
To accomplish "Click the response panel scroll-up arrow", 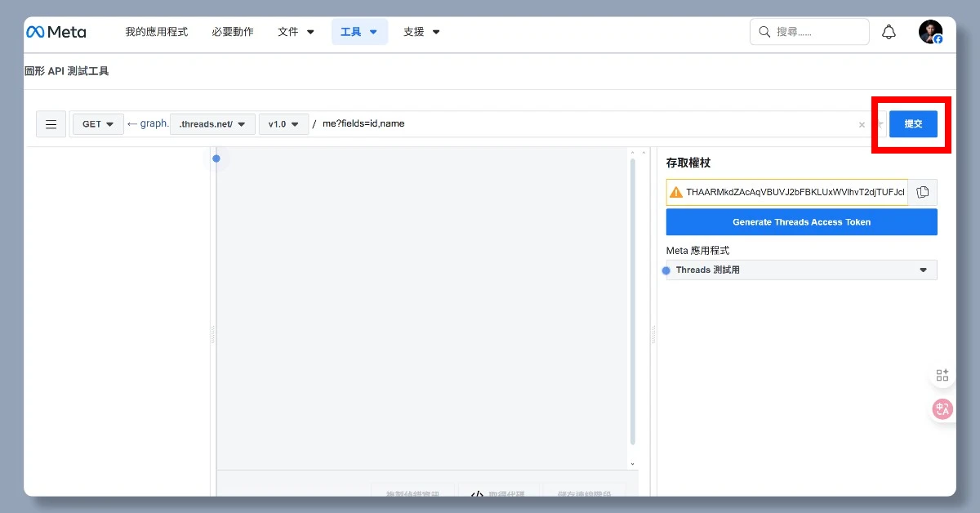I will coord(632,152).
